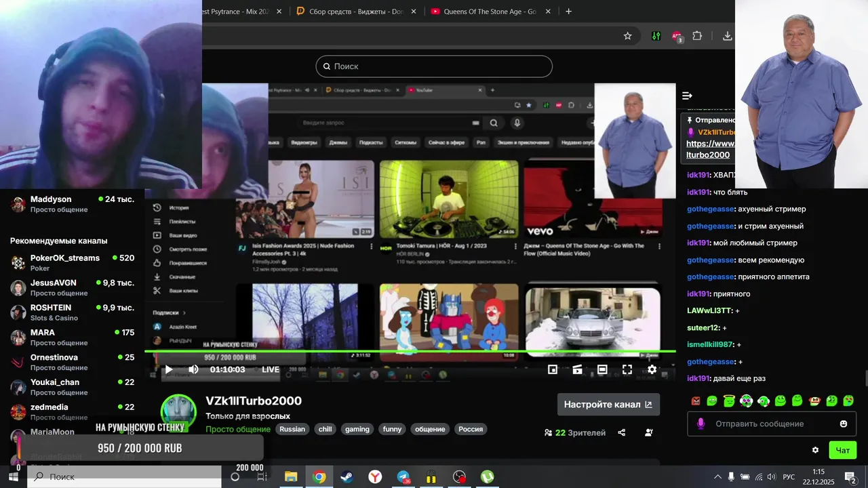868x488 pixels.
Task: Click the Поиск search field on the site
Action: pyautogui.click(x=434, y=66)
